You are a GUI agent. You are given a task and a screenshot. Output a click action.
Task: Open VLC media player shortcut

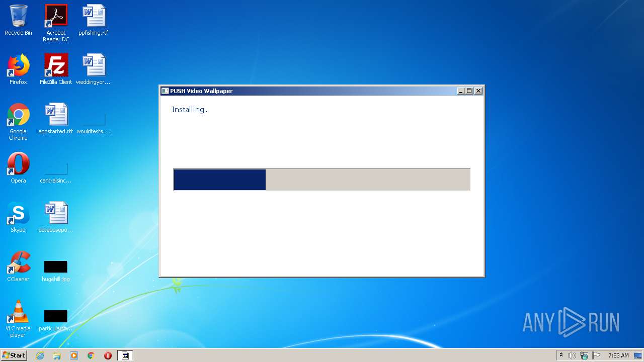coord(18,319)
